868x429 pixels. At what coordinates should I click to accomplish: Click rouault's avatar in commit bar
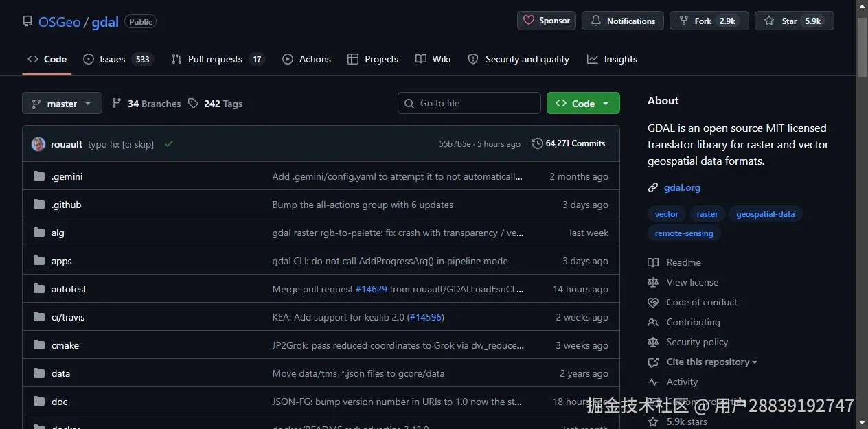pyautogui.click(x=38, y=144)
